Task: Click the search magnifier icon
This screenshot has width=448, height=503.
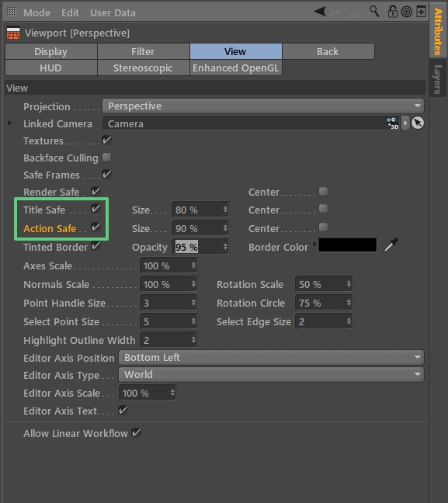Action: tap(374, 12)
